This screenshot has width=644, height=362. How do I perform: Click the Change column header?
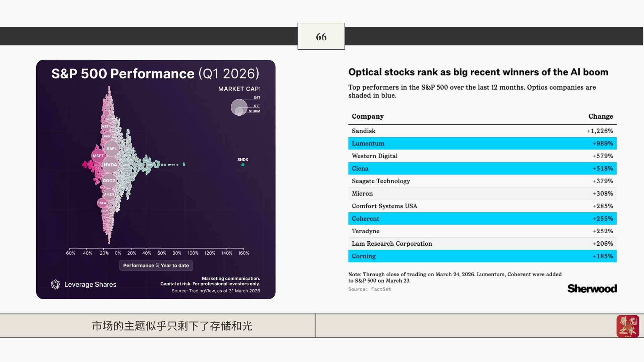coord(600,116)
